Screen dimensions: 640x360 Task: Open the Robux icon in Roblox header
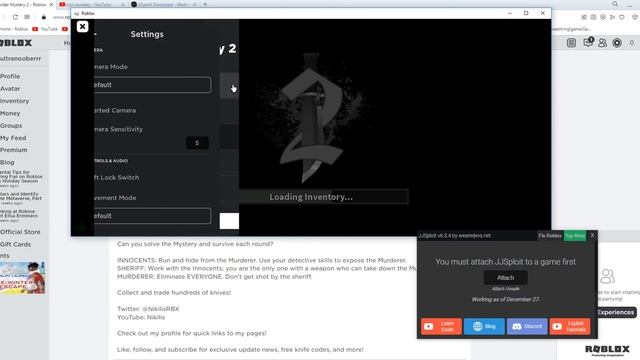(617, 42)
